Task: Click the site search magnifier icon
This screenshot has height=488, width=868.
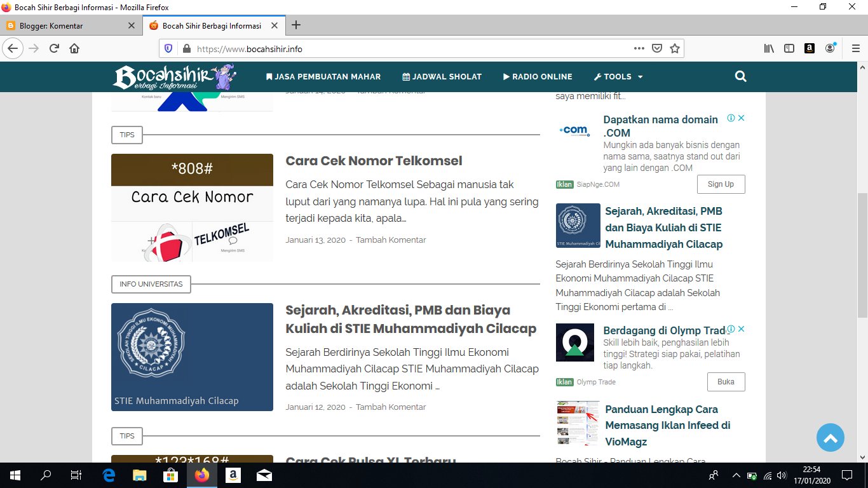Action: coord(740,76)
